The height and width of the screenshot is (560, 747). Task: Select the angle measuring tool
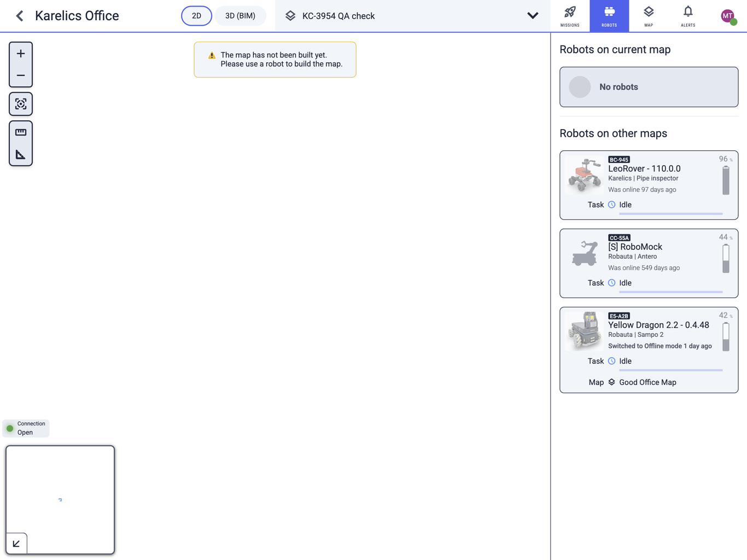[21, 155]
